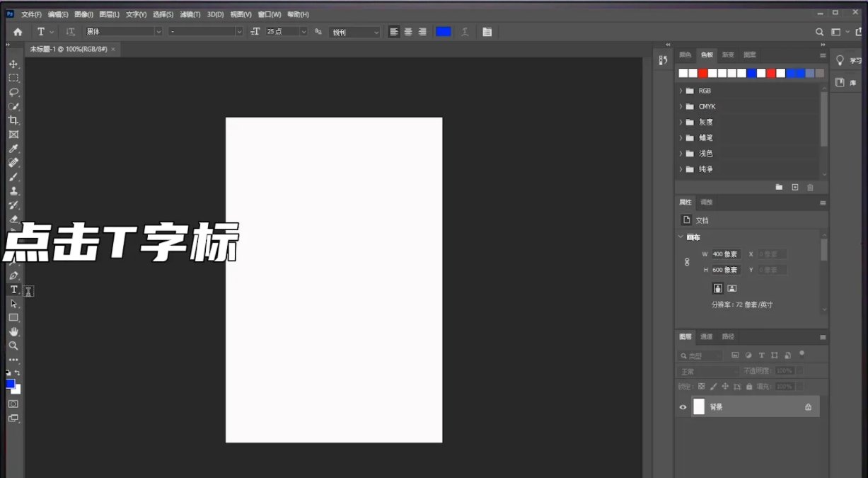The image size is (868, 478).
Task: Open the font family dropdown
Action: pos(158,31)
